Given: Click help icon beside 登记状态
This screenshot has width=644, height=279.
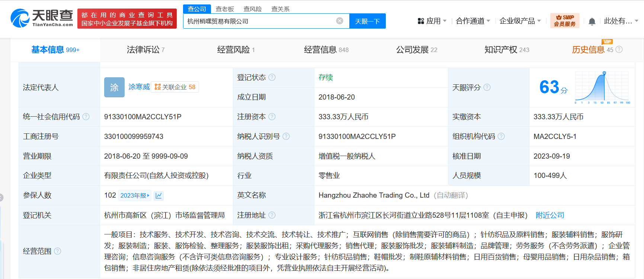Looking at the screenshot, I should [272, 77].
